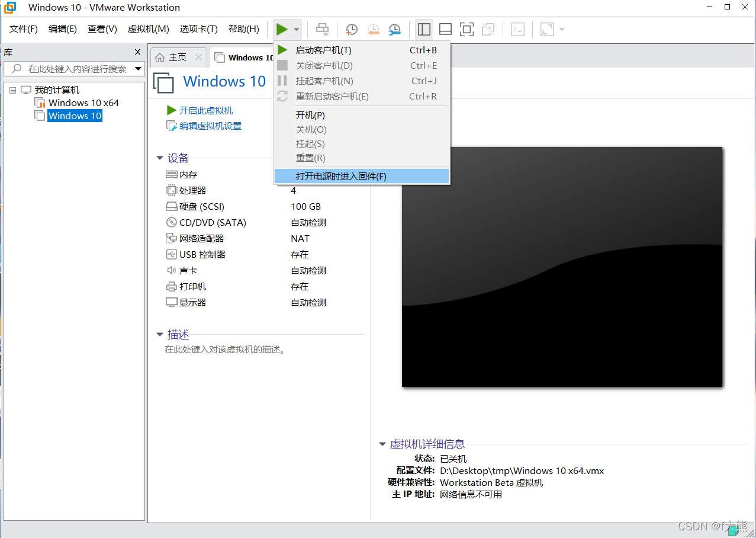Viewport: 756px width, 538px height.
Task: Click 开启此虚拟机 link
Action: point(205,110)
